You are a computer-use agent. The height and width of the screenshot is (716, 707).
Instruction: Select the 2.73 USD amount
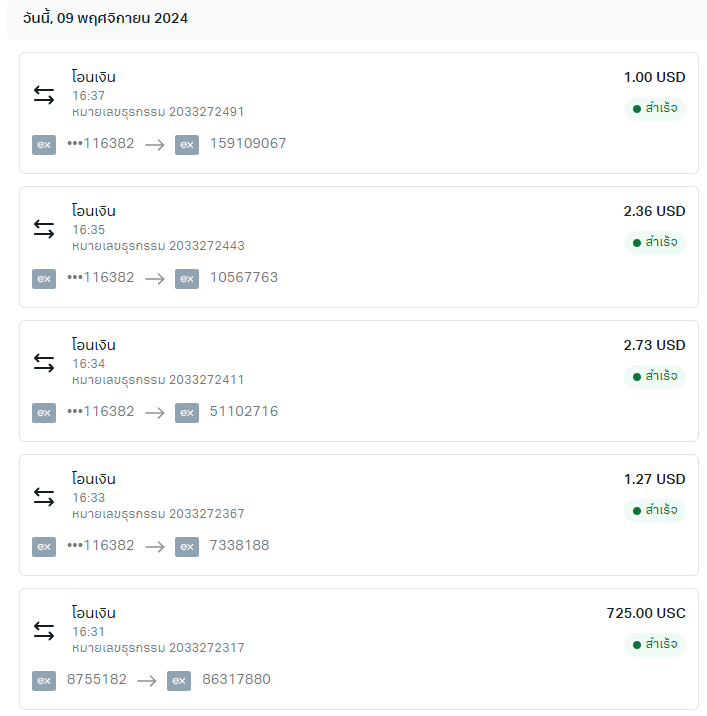point(654,345)
